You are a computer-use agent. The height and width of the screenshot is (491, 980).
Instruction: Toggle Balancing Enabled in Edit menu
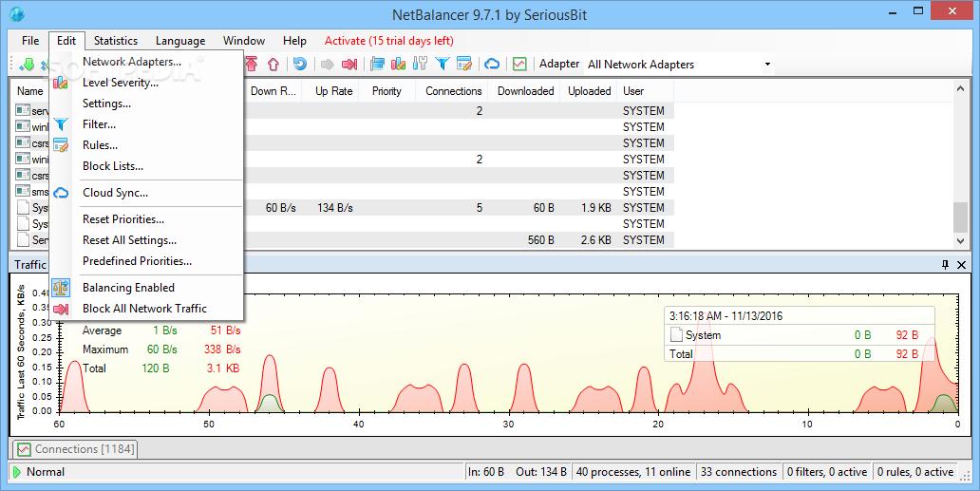click(129, 288)
